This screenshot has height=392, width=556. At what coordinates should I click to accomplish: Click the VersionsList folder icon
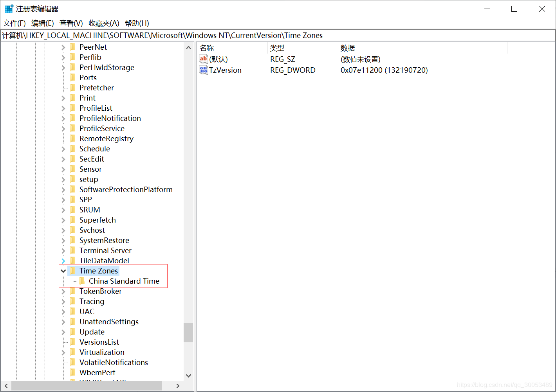(x=72, y=342)
